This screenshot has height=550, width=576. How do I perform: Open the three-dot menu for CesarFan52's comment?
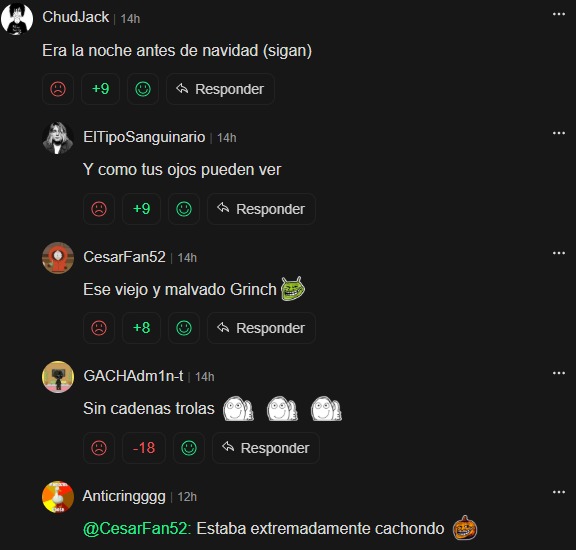pos(559,253)
